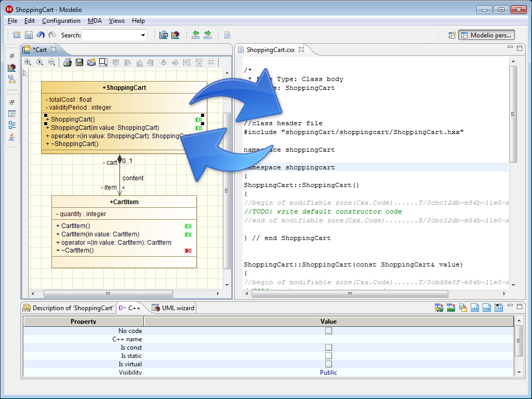Click the document page icon in main toolbar
Image resolution: width=532 pixels, height=399 pixels.
click(228, 35)
